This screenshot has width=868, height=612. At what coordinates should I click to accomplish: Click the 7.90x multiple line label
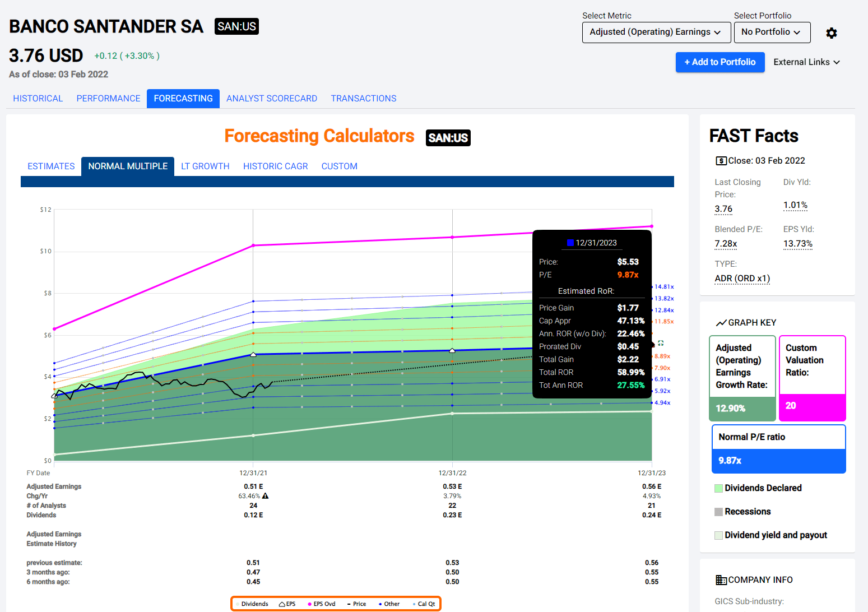click(662, 368)
